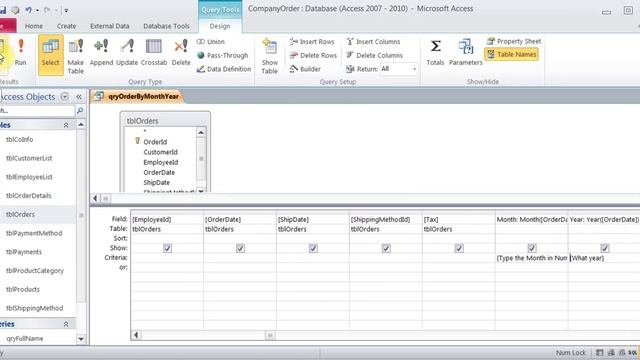Choose the Append query type
This screenshot has height=360, width=640.
pos(101,52)
